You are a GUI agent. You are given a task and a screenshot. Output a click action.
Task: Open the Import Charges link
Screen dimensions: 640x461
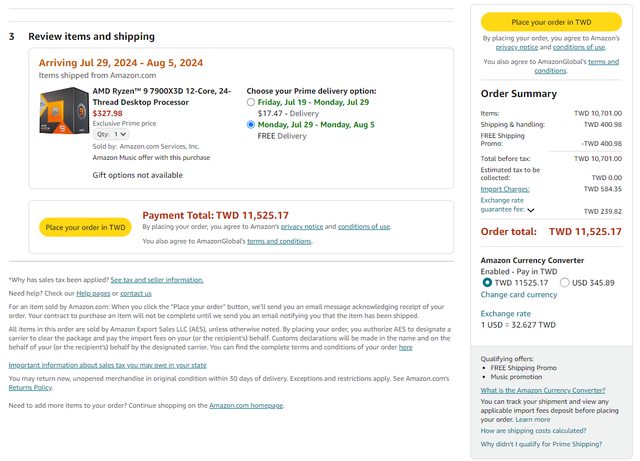pyautogui.click(x=505, y=188)
